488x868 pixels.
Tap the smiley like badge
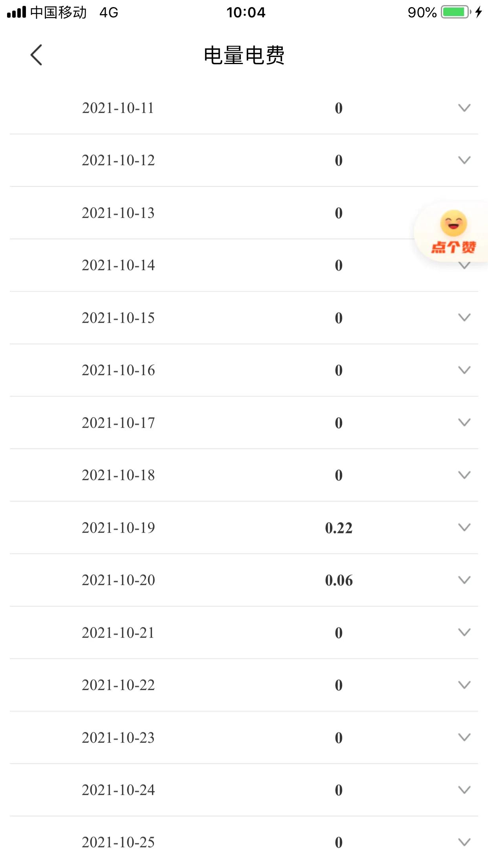point(453,232)
